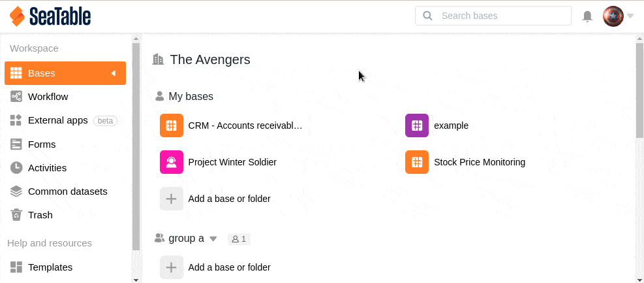Open Templates under Help and resources
This screenshot has width=644, height=283.
click(50, 267)
